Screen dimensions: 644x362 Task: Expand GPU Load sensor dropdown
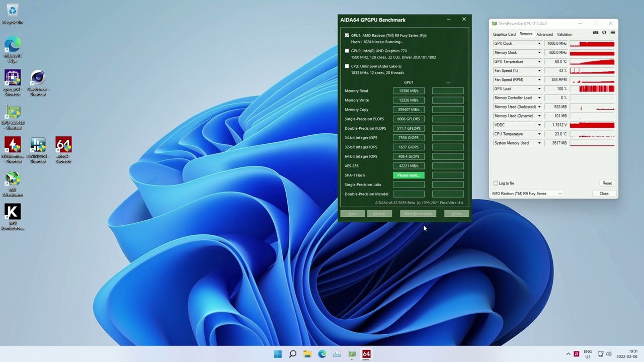coord(539,89)
